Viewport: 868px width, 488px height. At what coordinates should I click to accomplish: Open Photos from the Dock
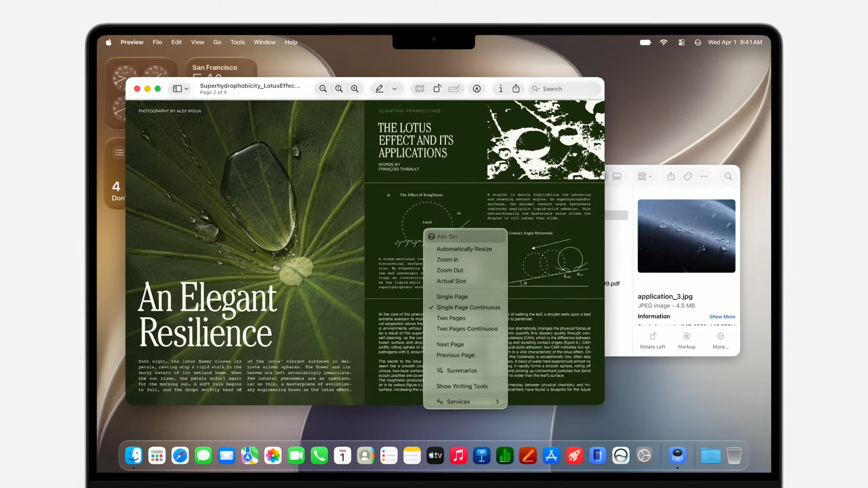(273, 455)
